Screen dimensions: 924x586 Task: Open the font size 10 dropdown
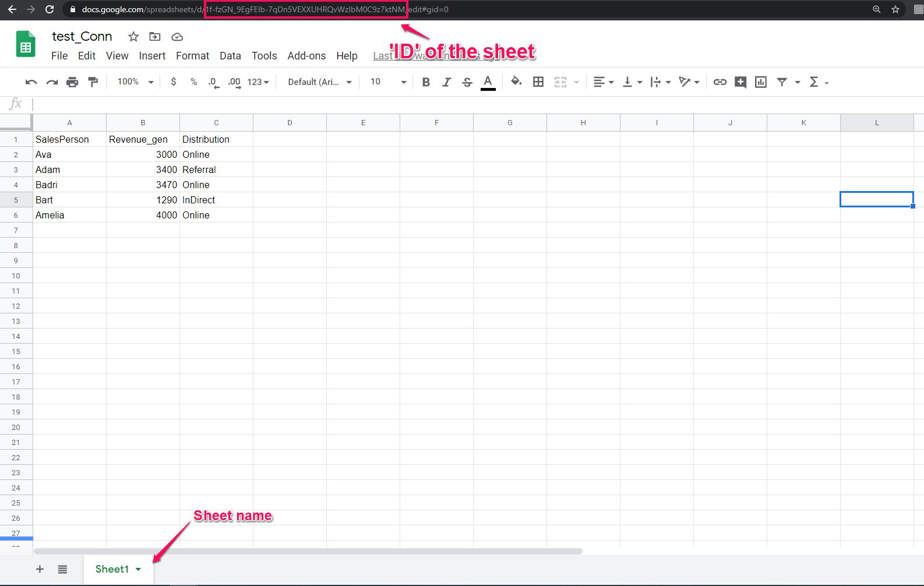387,82
